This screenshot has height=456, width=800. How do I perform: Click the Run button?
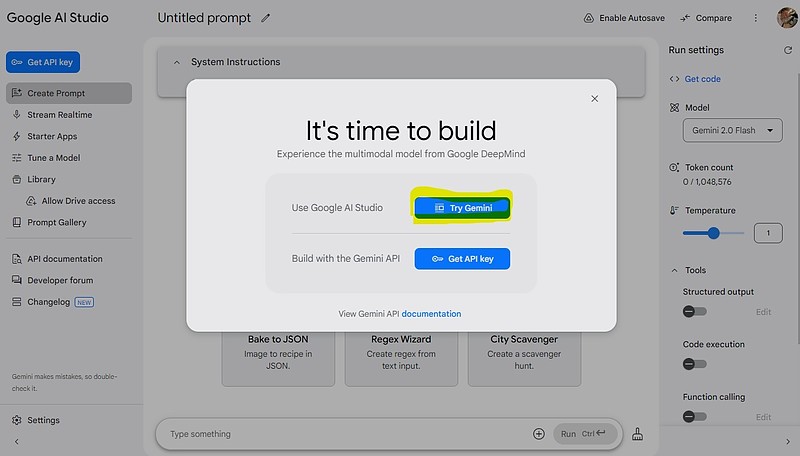tap(585, 434)
